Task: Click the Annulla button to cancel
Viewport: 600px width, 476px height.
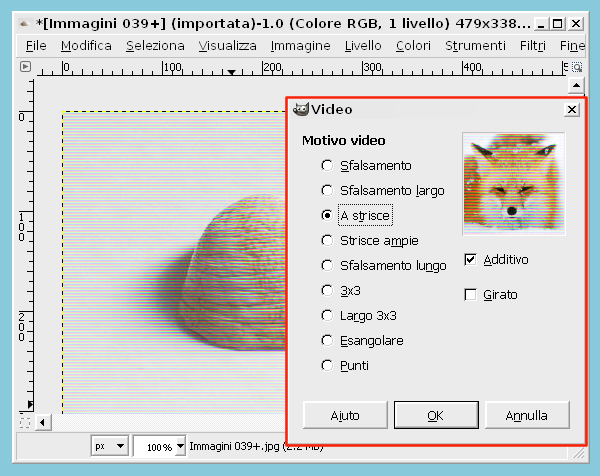Action: [x=526, y=414]
